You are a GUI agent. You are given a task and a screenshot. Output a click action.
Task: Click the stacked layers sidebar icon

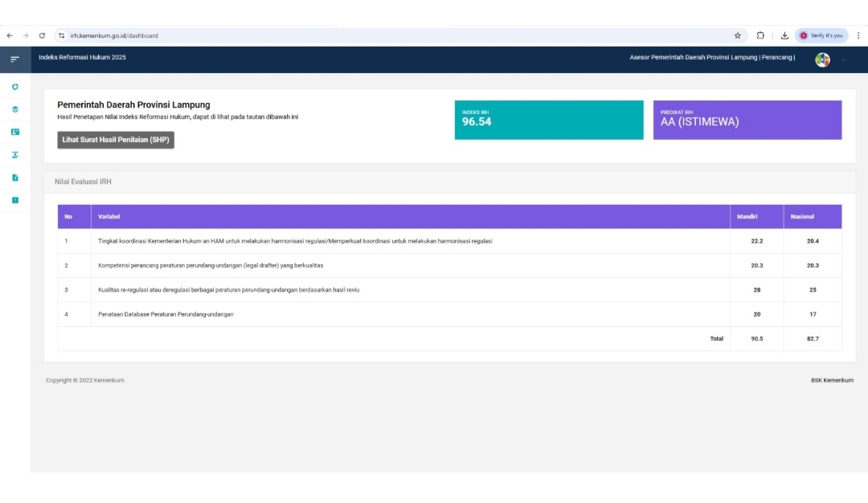[x=15, y=109]
